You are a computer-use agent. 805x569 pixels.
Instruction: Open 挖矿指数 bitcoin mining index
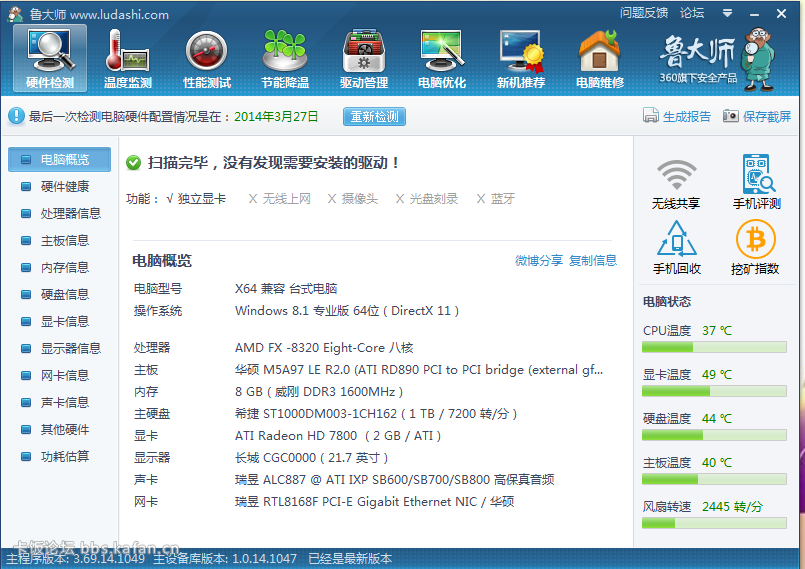(x=755, y=248)
